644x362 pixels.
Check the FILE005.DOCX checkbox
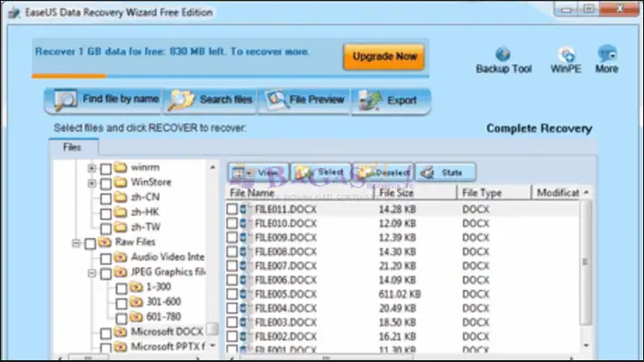(x=233, y=295)
